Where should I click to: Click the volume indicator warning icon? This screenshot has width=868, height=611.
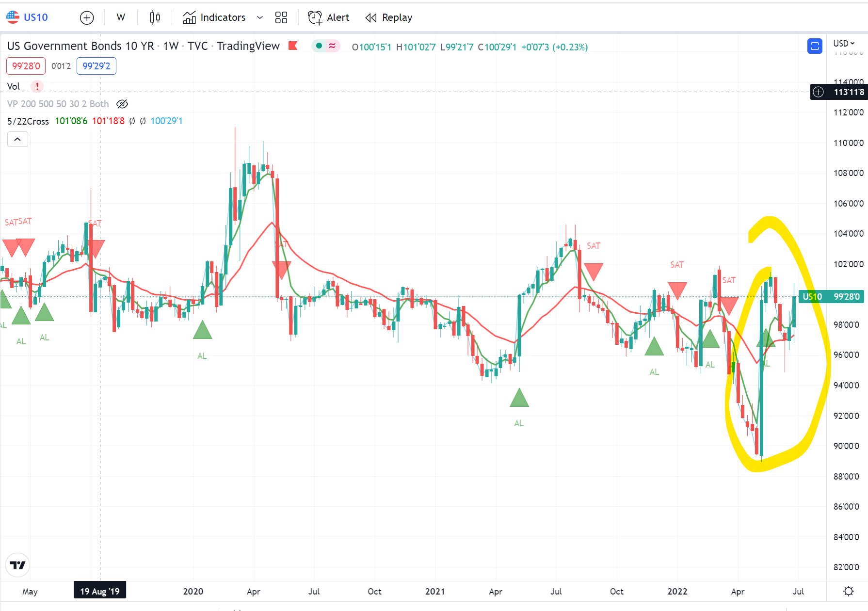click(x=37, y=86)
